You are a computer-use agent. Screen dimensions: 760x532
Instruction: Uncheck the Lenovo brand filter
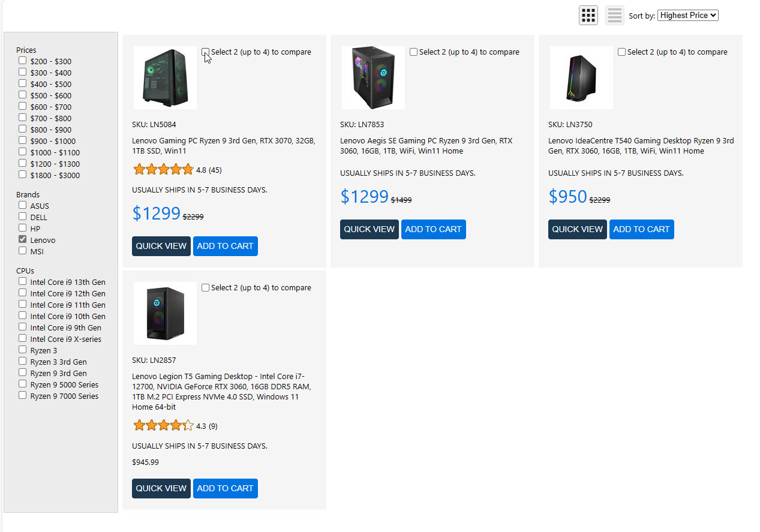coord(22,239)
